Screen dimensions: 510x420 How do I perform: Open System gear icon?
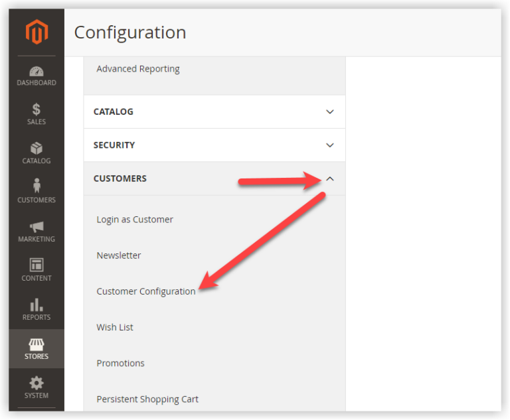click(x=37, y=384)
